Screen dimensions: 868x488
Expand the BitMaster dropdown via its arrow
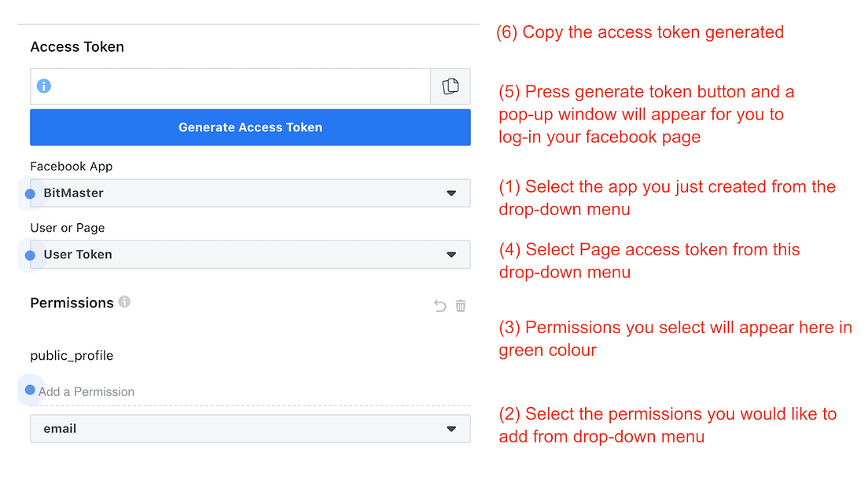[x=451, y=193]
